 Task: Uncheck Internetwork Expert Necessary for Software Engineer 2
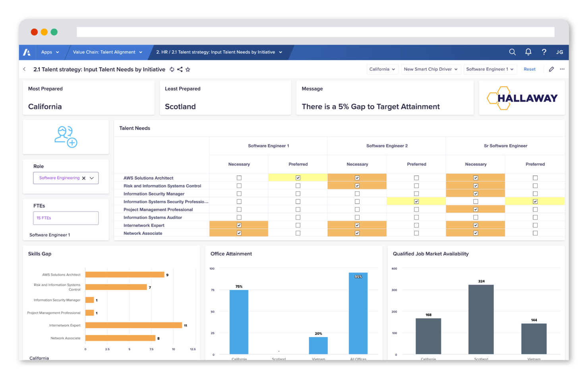[357, 225]
